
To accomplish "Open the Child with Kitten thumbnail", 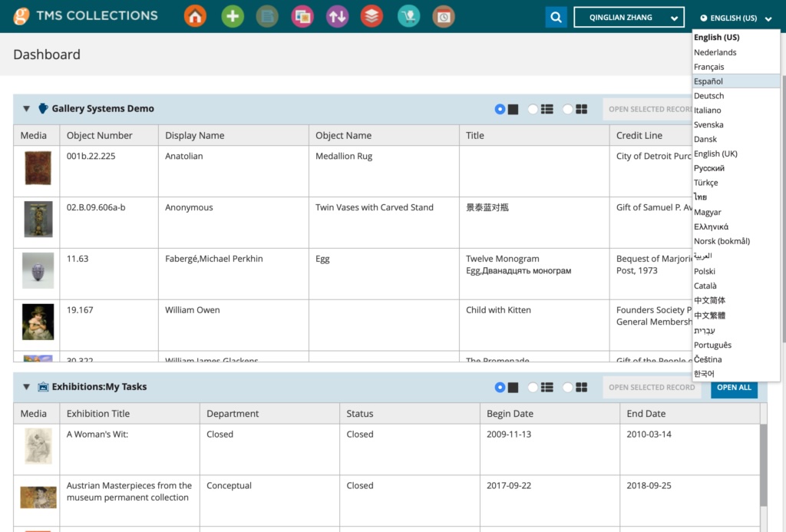I will (38, 322).
